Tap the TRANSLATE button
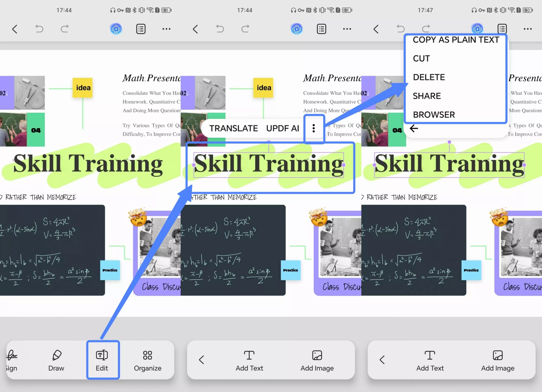The image size is (542, 392). 234,128
